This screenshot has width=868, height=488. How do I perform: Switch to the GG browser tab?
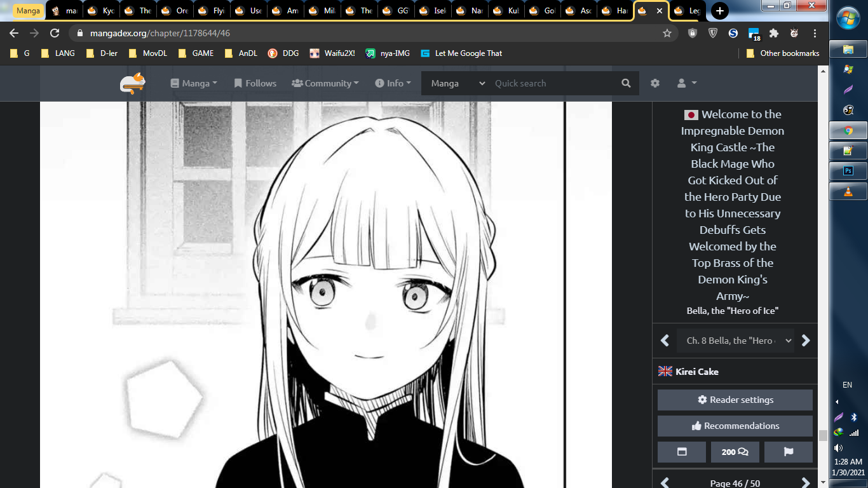pos(396,11)
